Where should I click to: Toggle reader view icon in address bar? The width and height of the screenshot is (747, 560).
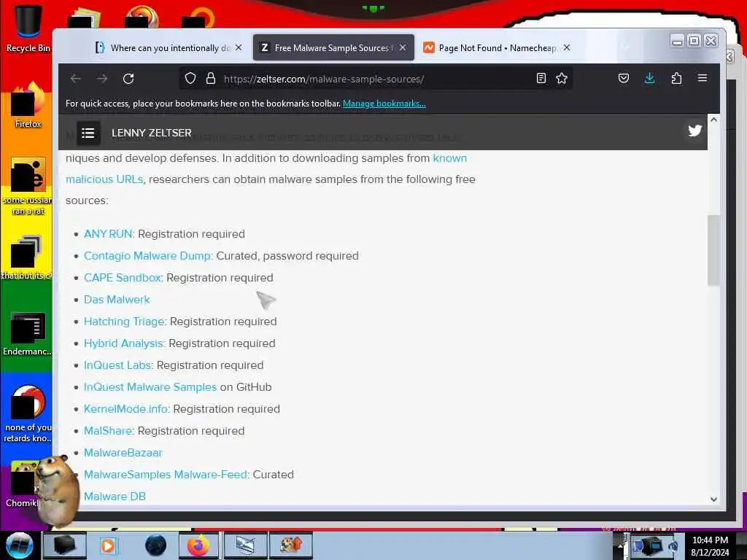[541, 78]
